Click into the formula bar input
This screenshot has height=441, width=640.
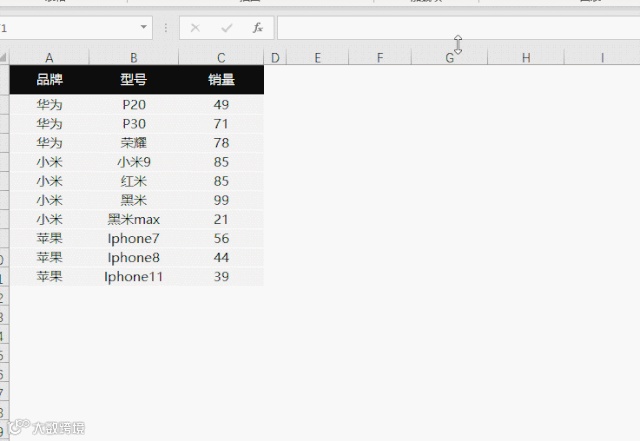coord(458,28)
